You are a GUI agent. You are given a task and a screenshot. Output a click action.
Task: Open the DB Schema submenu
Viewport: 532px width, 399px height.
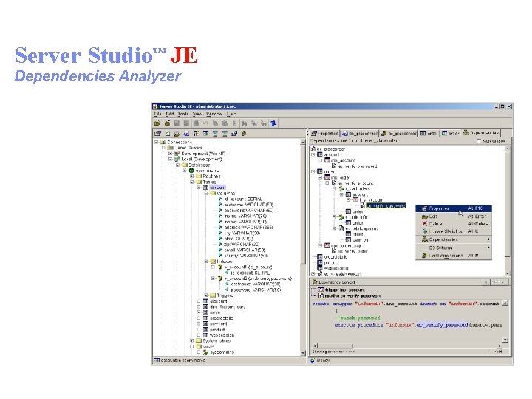pos(454,248)
